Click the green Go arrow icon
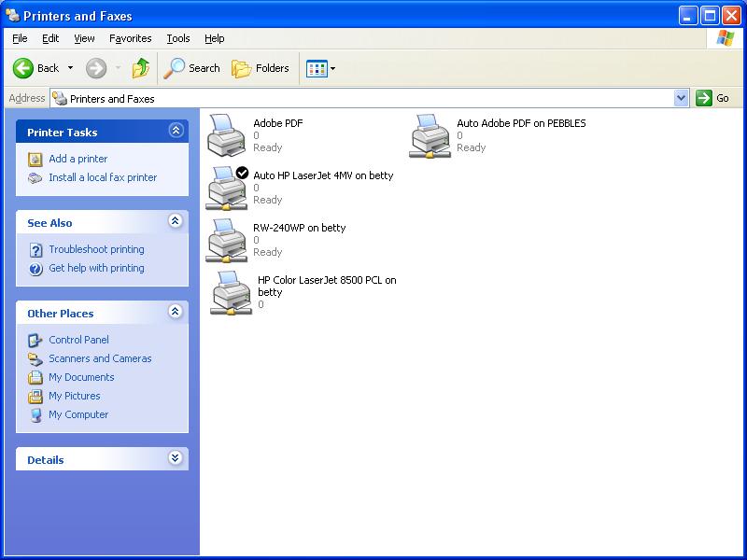The height and width of the screenshot is (560, 747). coord(704,98)
